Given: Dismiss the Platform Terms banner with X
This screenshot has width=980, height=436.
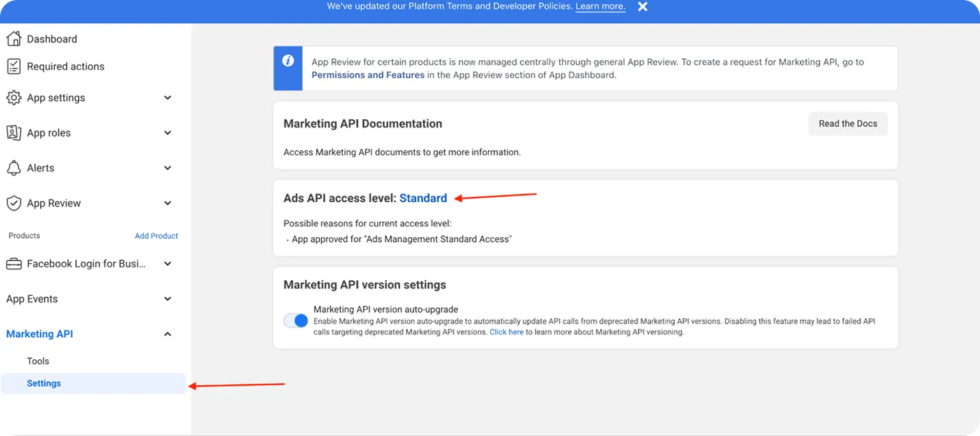Looking at the screenshot, I should click(643, 7).
